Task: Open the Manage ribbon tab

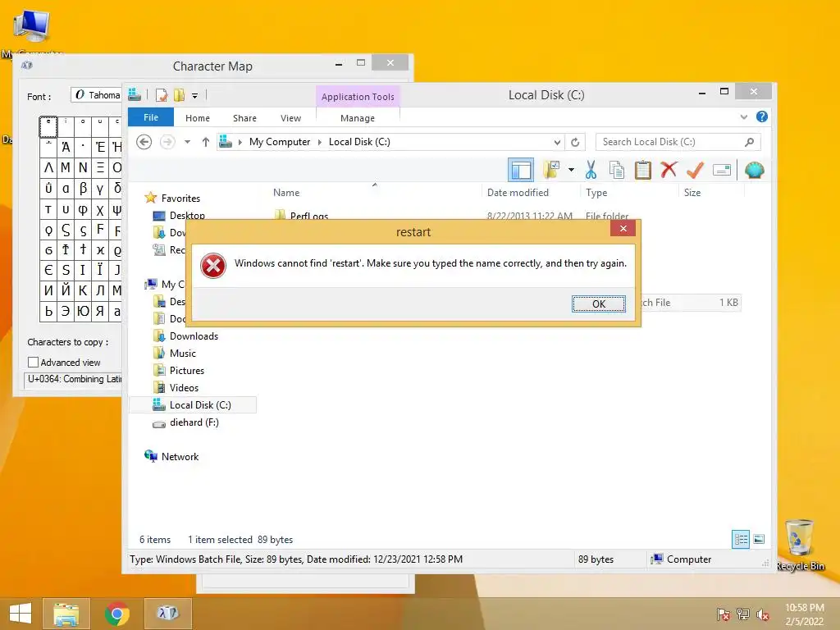Action: (x=358, y=118)
